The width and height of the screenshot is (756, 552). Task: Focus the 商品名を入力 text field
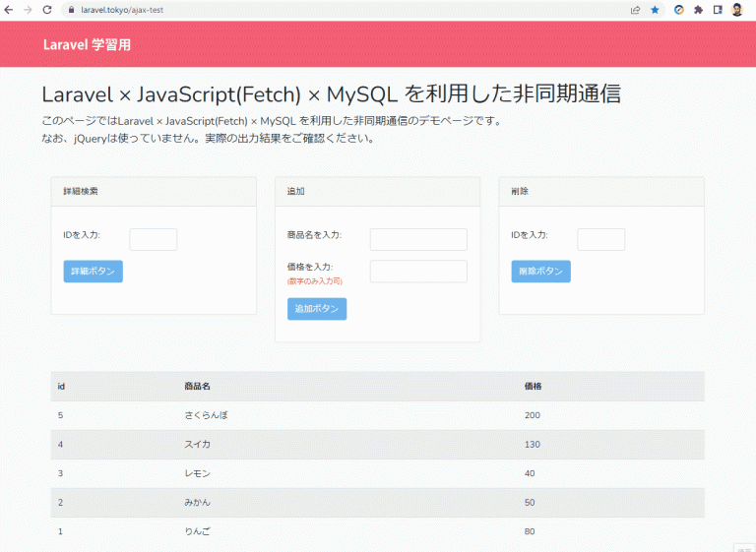[x=418, y=239]
